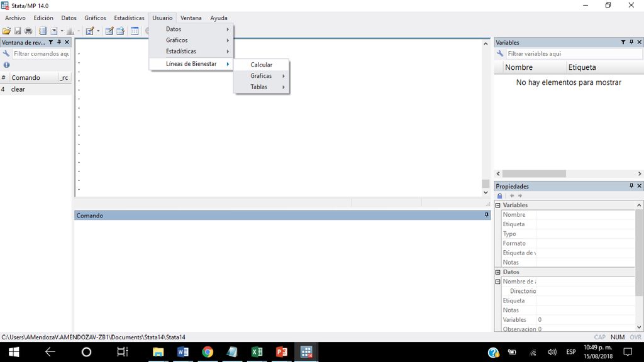Pin the Comando panel
Screen dimensions: 644x362
click(487, 215)
